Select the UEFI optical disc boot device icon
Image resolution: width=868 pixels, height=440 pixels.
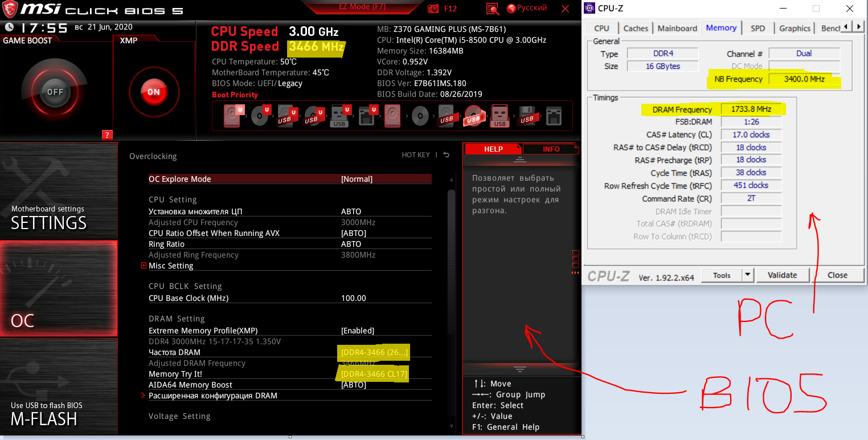point(260,116)
